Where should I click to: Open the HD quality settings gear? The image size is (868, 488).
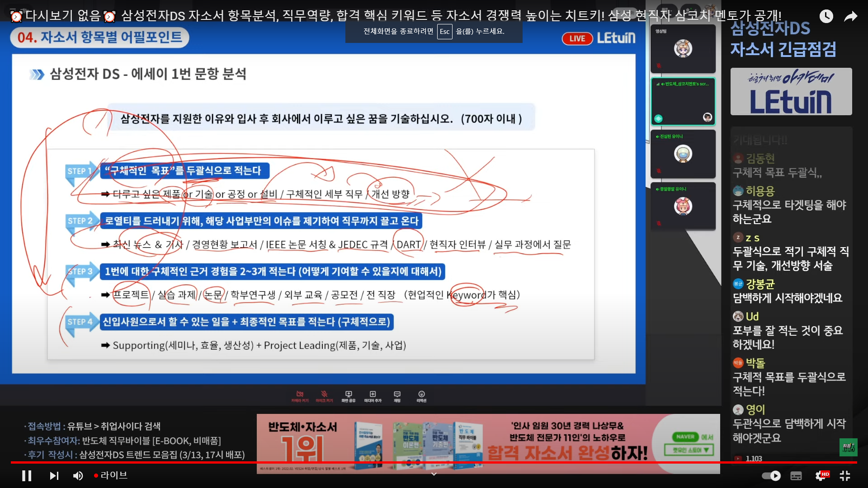[x=821, y=475]
